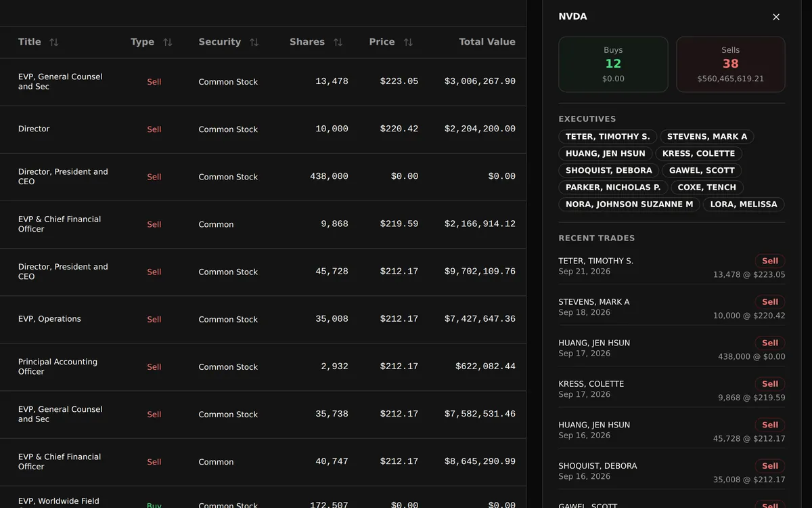Image resolution: width=812 pixels, height=508 pixels.
Task: Select executive chip COXE, TENCH
Action: pyautogui.click(x=707, y=188)
